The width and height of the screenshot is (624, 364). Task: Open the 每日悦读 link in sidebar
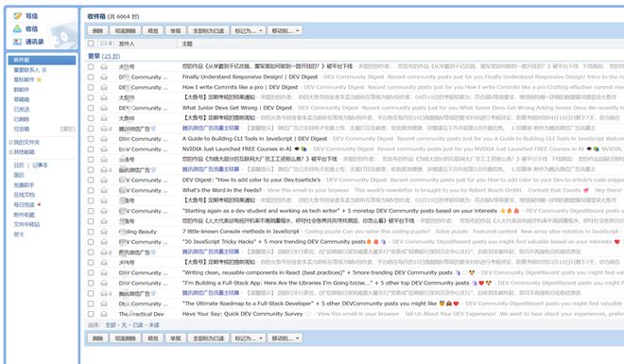pos(24,205)
